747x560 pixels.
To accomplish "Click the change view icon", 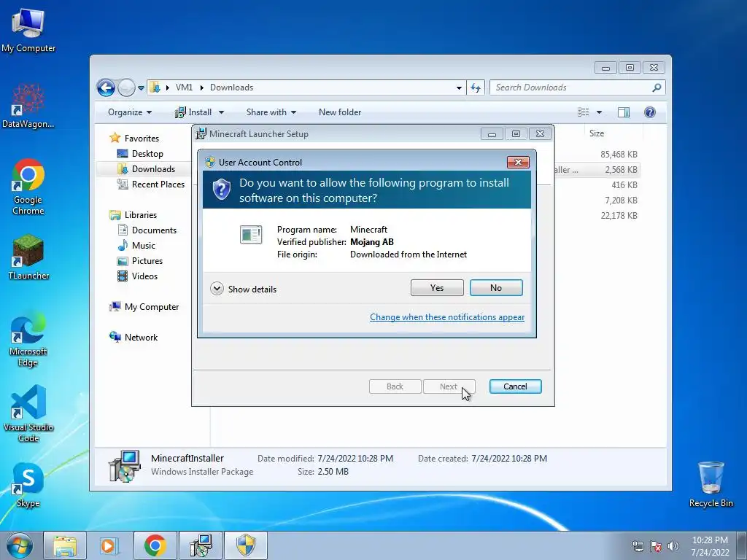I will coord(584,112).
